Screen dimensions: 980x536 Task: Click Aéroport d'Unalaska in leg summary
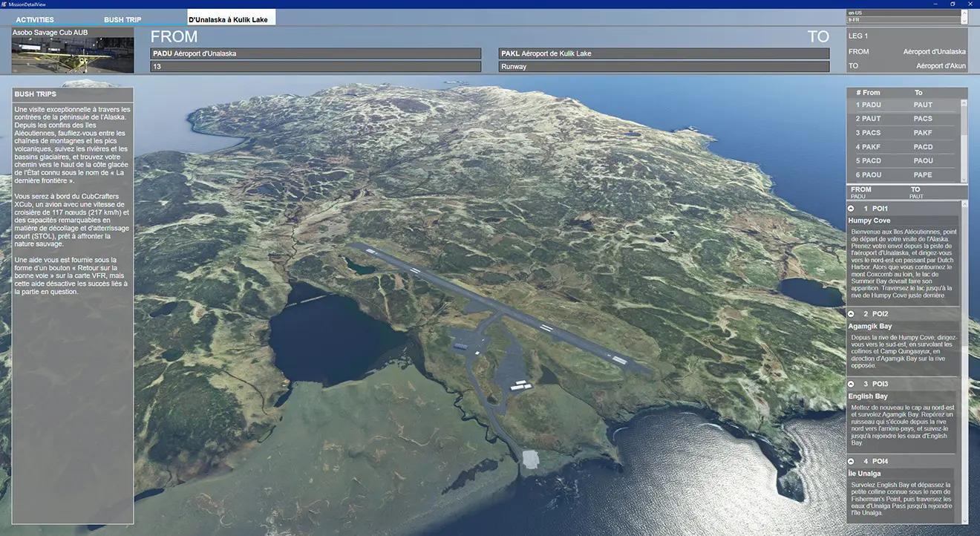point(935,51)
